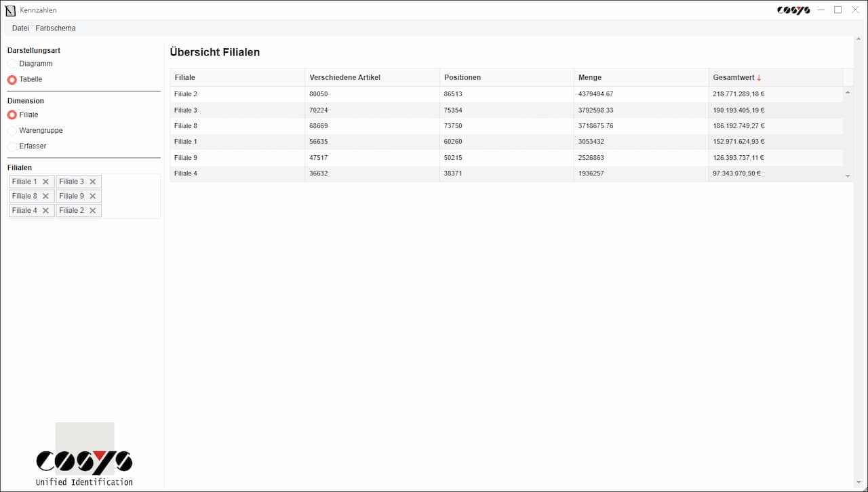Click the value 190.193.405,19 €
This screenshot has width=868, height=492.
pyautogui.click(x=738, y=110)
